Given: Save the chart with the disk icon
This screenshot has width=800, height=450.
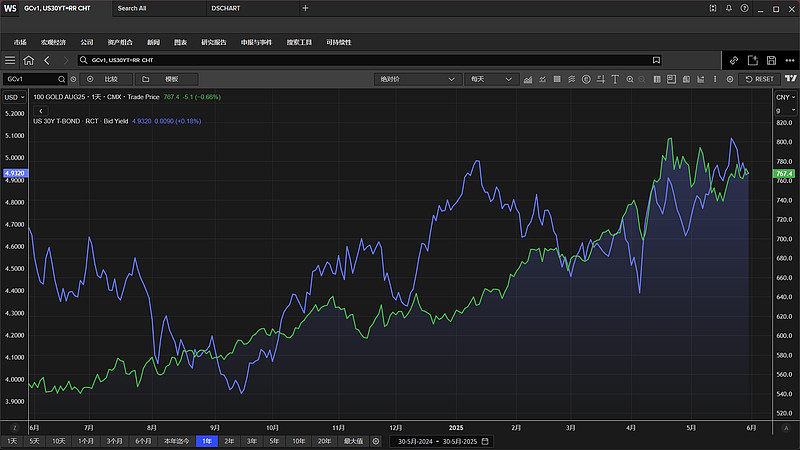Looking at the screenshot, I should pyautogui.click(x=771, y=60).
